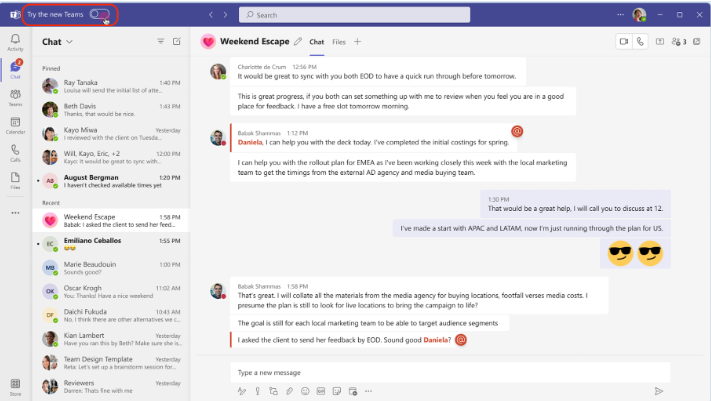The width and height of the screenshot is (711, 401).
Task: Open Kayo Miwa chat
Action: tap(111, 133)
